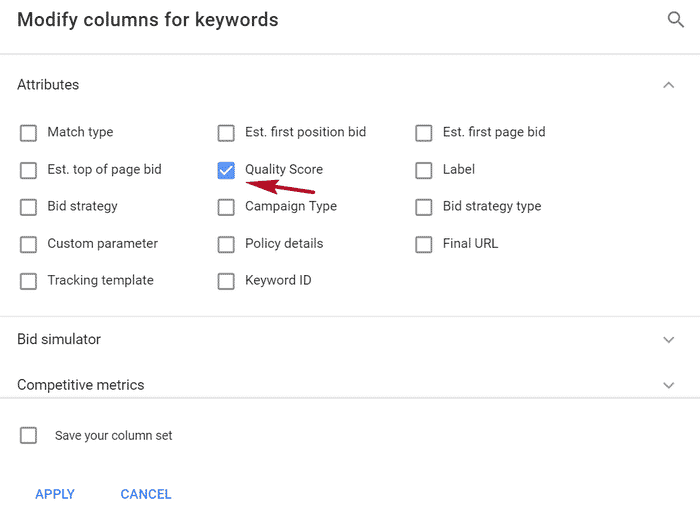The width and height of the screenshot is (700, 516).
Task: Select the Custom parameter checkbox
Action: coord(29,245)
